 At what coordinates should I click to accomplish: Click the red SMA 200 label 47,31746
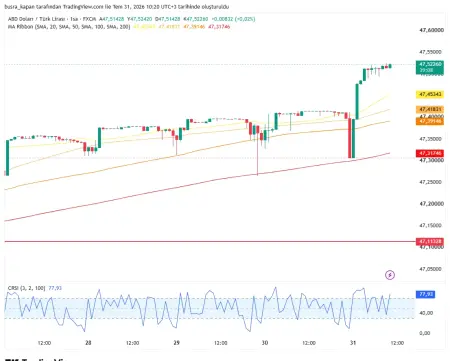430,153
